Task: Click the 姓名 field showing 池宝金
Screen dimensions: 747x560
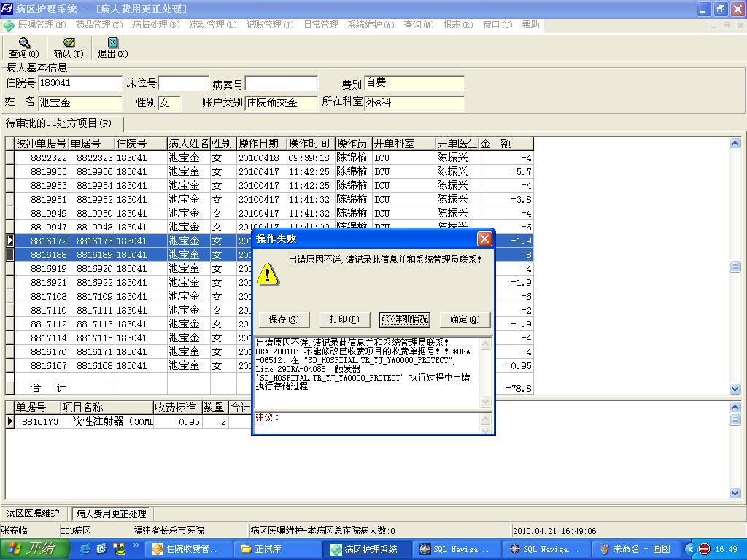Action: point(80,103)
